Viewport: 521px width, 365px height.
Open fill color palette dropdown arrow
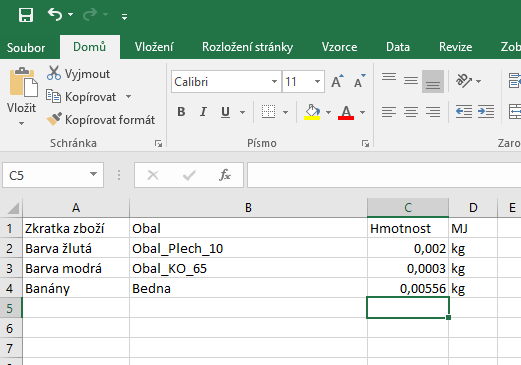coord(328,112)
